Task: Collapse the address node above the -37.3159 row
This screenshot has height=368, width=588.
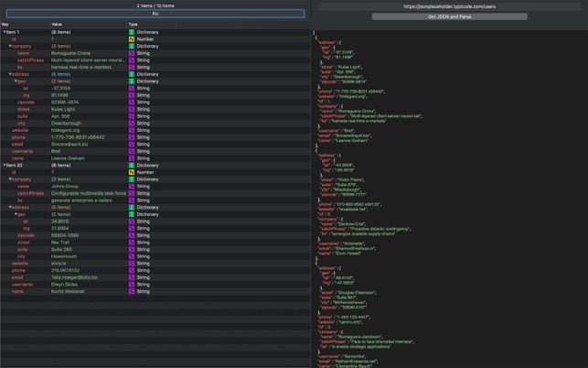Action: point(10,74)
